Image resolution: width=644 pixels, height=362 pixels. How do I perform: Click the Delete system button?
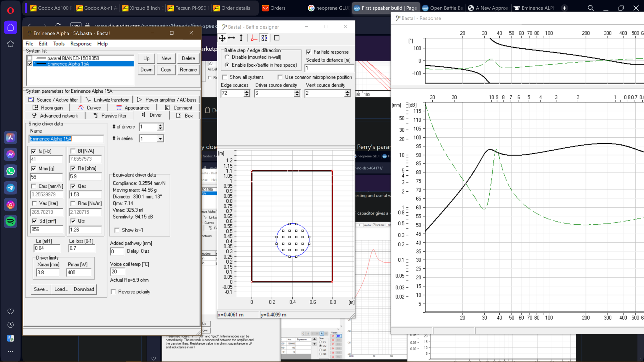[x=188, y=58]
